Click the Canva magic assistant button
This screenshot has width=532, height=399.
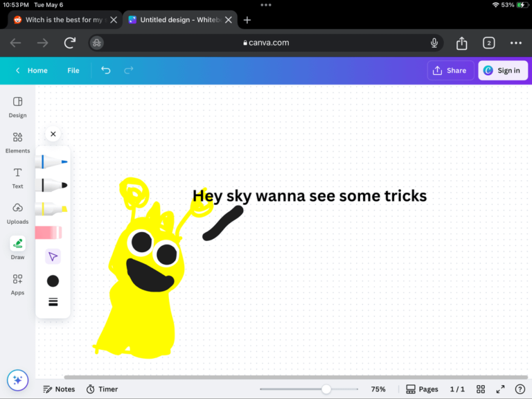17,380
